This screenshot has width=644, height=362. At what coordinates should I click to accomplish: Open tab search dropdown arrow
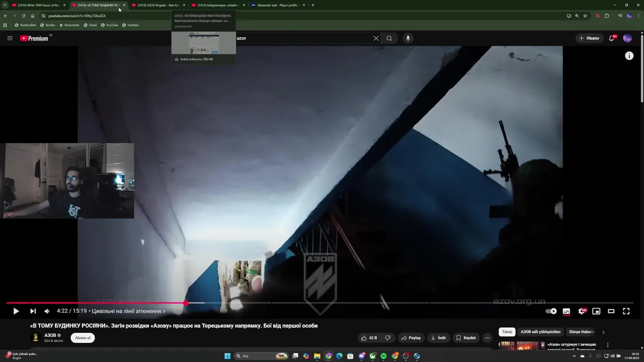pyautogui.click(x=5, y=5)
